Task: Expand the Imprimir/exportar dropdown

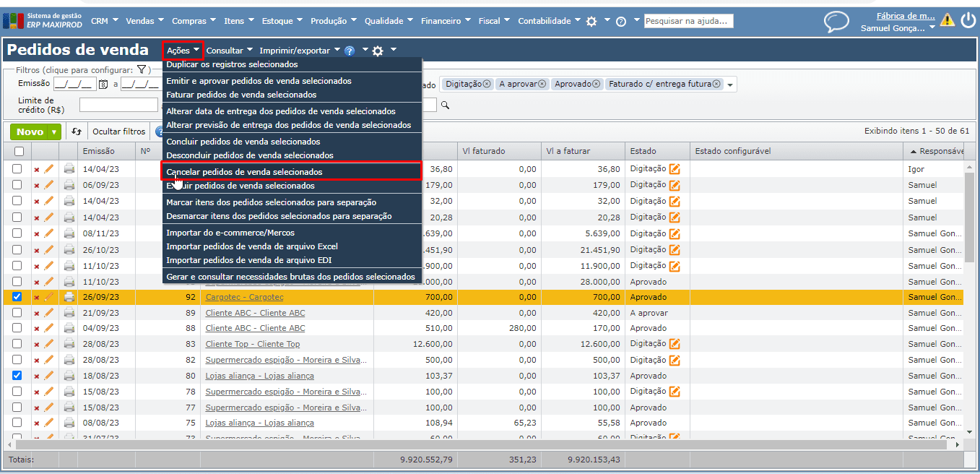Action: (x=299, y=51)
